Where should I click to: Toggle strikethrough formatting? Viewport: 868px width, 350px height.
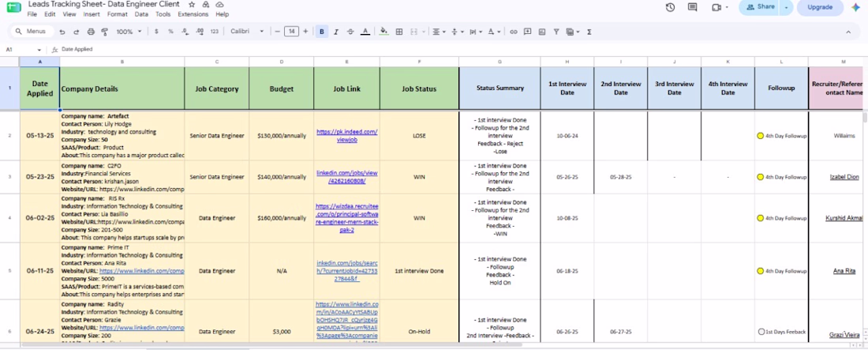point(350,32)
